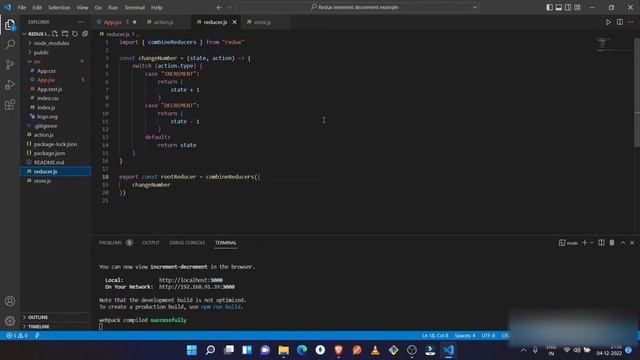Open the Explorer view in activity bar
The width and height of the screenshot is (640, 360).
point(10,25)
